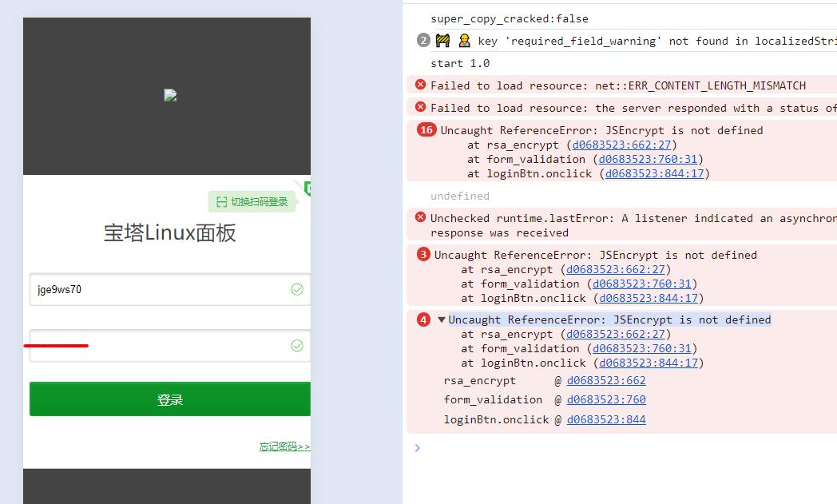Select the 'required_field_warning' not found message
The width and height of the screenshot is (837, 504).
(x=657, y=41)
